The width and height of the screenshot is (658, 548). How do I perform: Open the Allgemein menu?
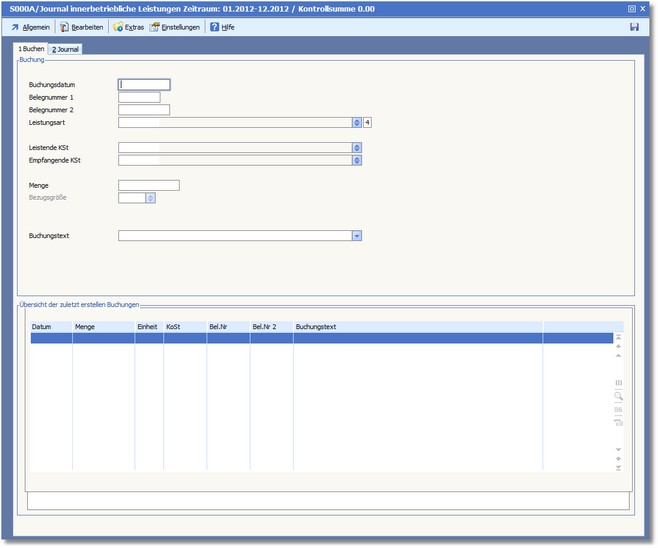pyautogui.click(x=30, y=27)
